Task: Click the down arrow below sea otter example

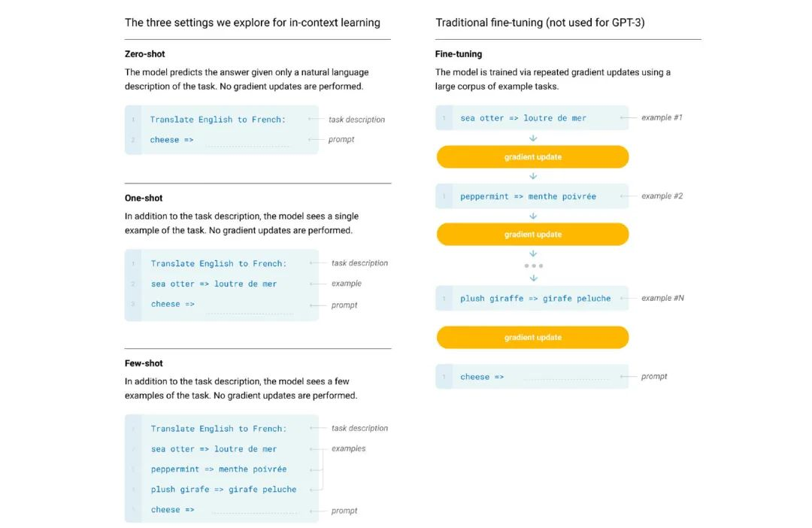Action: pos(533,138)
